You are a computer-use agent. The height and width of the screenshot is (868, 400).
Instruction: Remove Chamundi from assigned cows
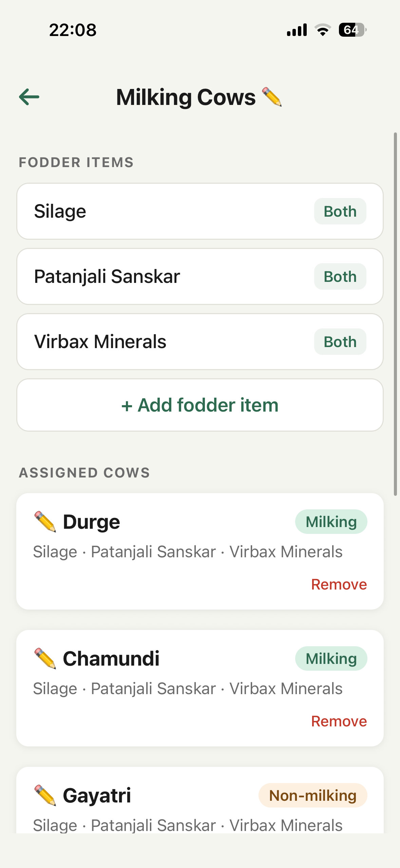[339, 721]
